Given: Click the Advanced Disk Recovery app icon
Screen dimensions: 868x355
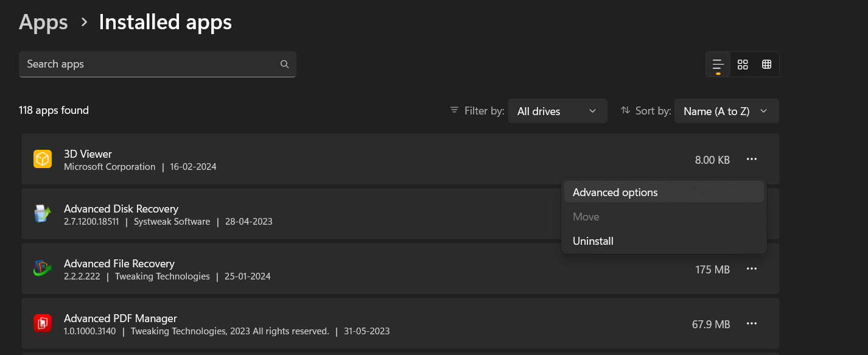Looking at the screenshot, I should tap(42, 213).
